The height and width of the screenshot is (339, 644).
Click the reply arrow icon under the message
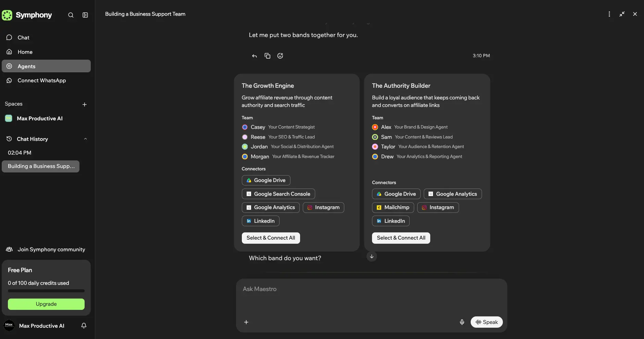tap(255, 56)
